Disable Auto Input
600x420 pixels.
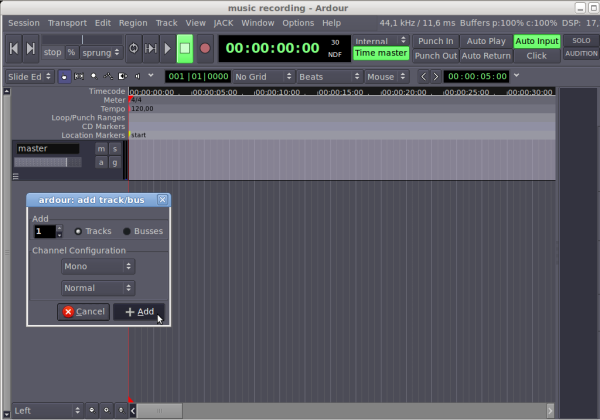(537, 41)
